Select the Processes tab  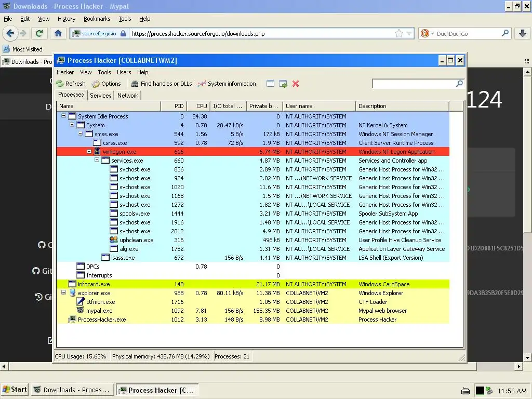point(71,95)
